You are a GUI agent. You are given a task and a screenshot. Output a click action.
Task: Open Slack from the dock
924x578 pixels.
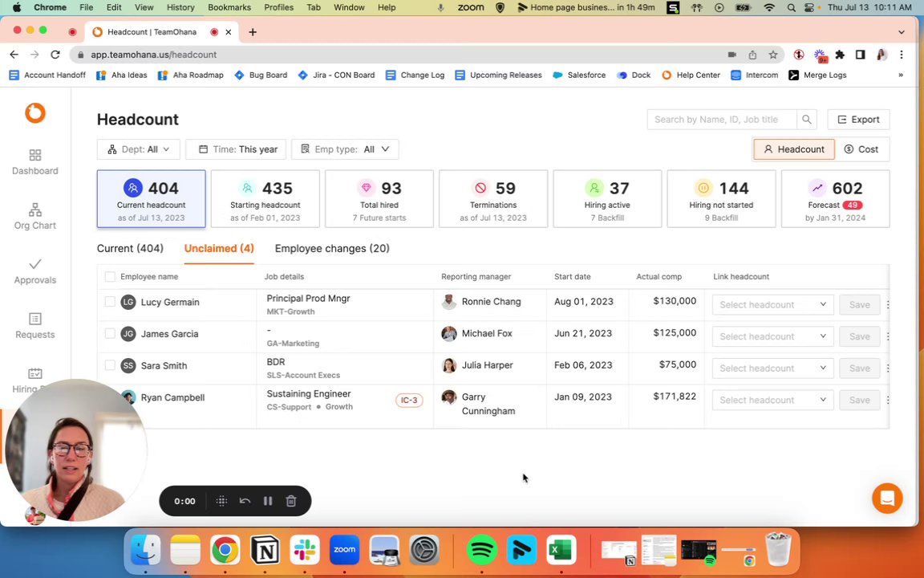pyautogui.click(x=305, y=550)
